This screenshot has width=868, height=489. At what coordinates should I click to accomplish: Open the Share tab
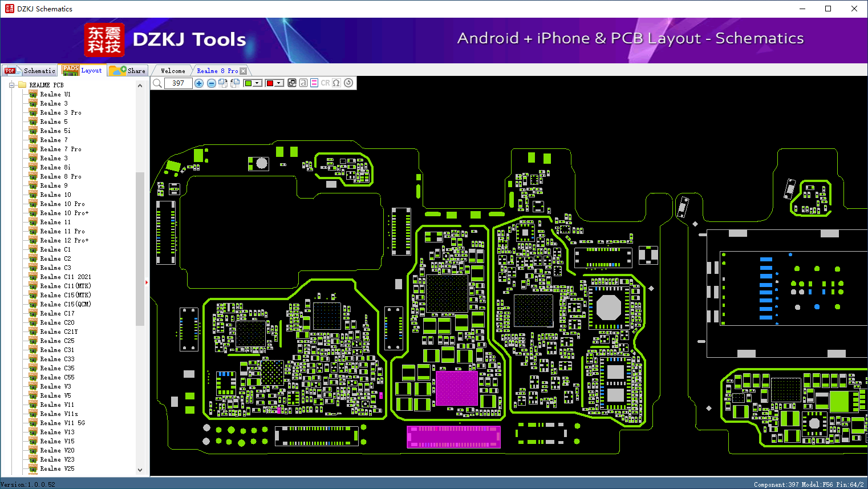coord(128,71)
